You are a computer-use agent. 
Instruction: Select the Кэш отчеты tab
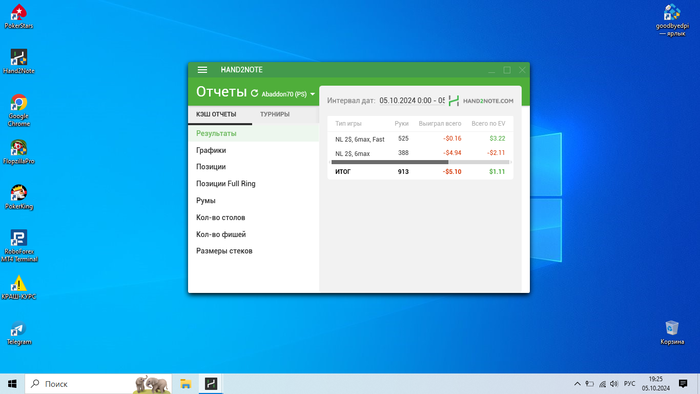(x=216, y=115)
